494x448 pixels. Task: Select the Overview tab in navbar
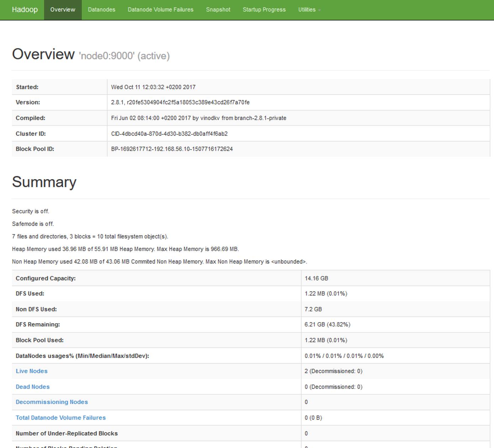tap(63, 10)
